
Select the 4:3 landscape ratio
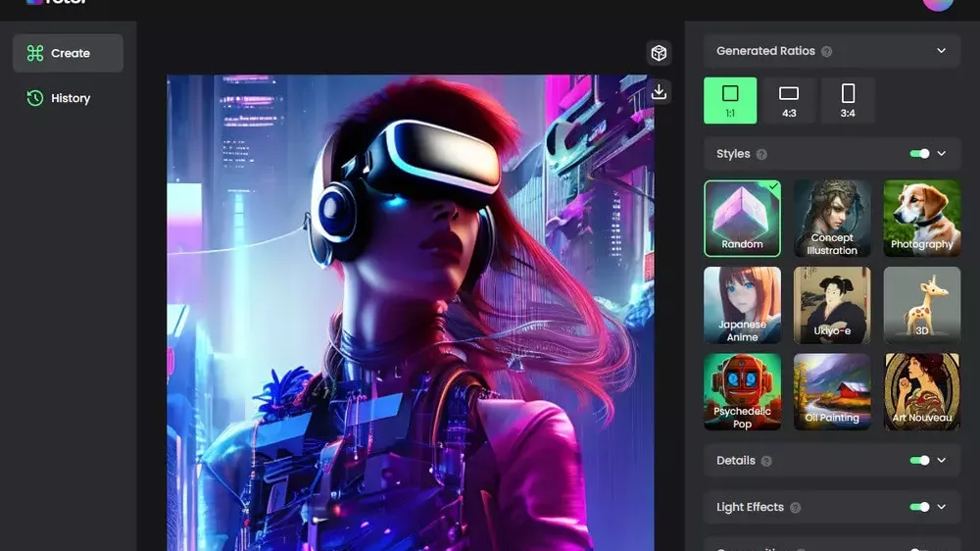pos(789,101)
